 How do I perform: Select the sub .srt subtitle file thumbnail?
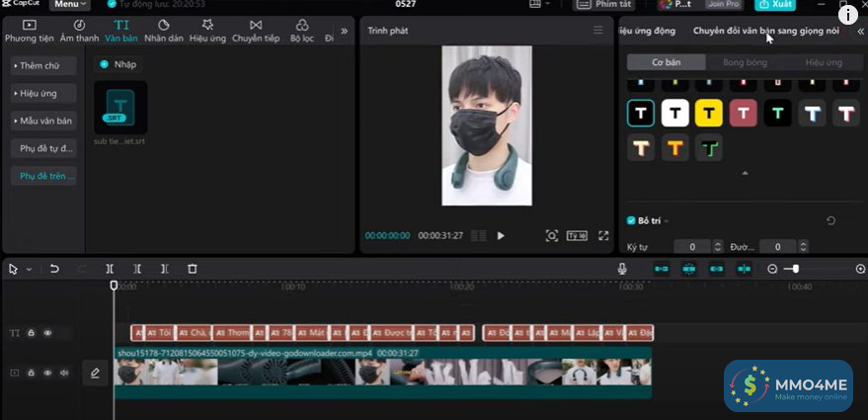[120, 109]
